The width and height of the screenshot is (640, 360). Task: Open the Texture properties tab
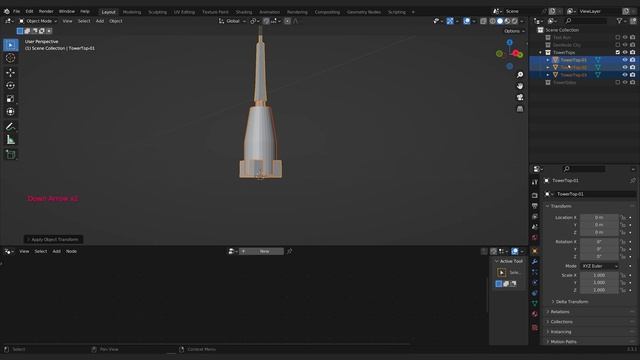click(535, 327)
